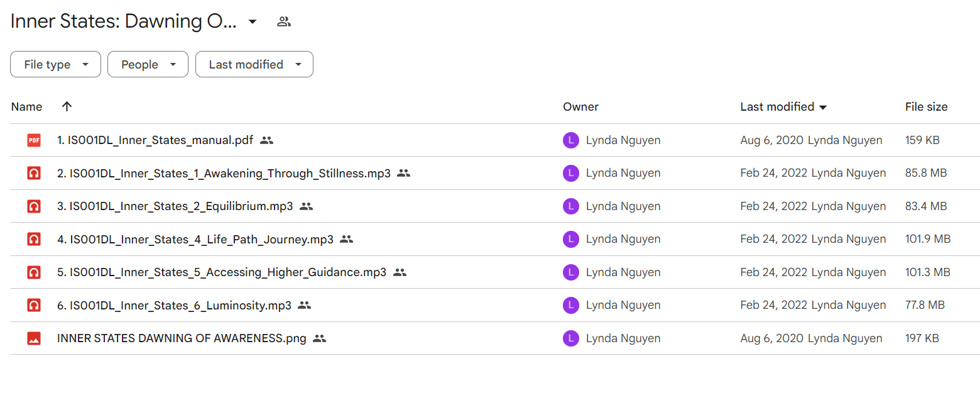The width and height of the screenshot is (980, 395).
Task: Sort by Name column header
Action: (27, 107)
